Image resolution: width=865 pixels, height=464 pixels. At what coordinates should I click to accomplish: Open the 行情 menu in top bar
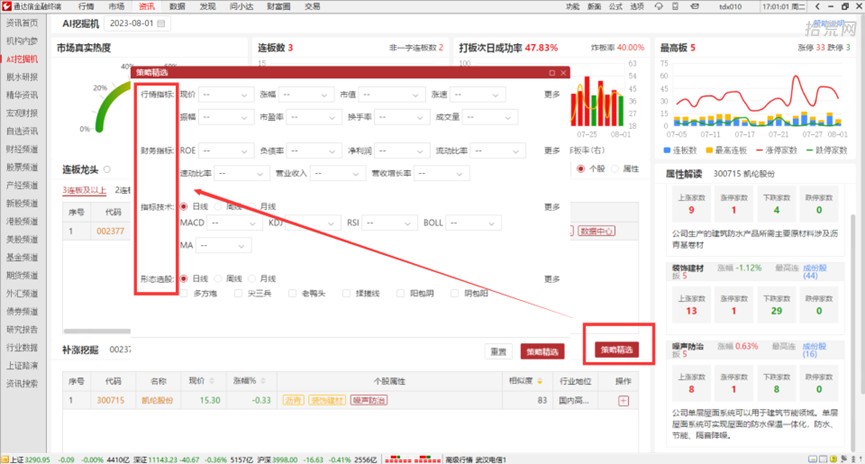[86, 7]
